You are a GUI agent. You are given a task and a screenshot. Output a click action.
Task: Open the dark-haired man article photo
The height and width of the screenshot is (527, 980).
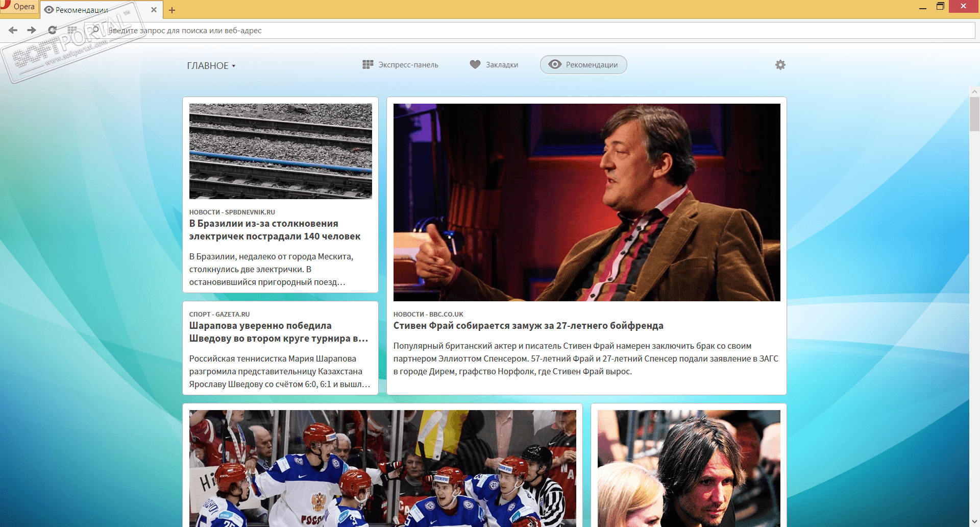tap(689, 468)
